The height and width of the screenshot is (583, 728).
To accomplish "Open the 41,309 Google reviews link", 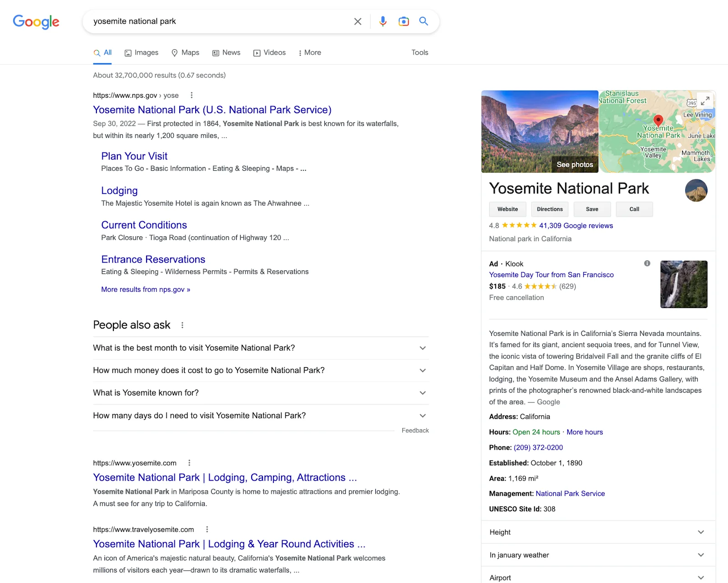I will (576, 225).
